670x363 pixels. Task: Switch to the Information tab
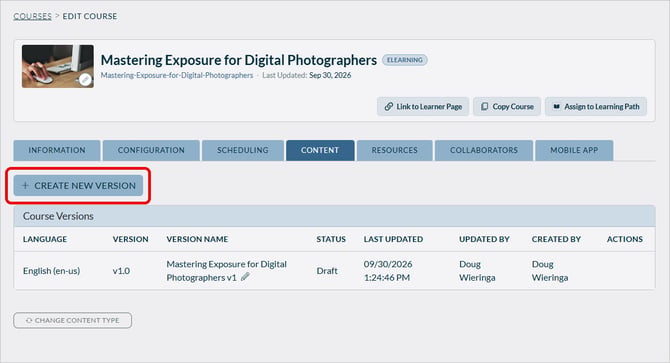(57, 150)
